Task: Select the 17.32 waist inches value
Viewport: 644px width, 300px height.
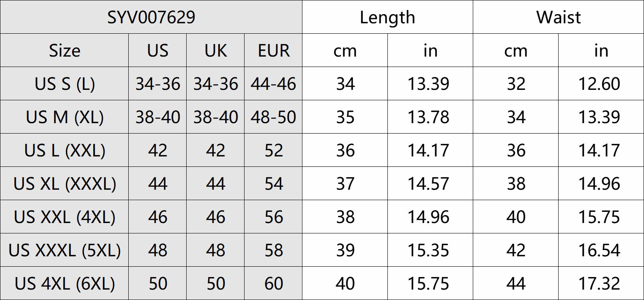Action: click(x=599, y=284)
